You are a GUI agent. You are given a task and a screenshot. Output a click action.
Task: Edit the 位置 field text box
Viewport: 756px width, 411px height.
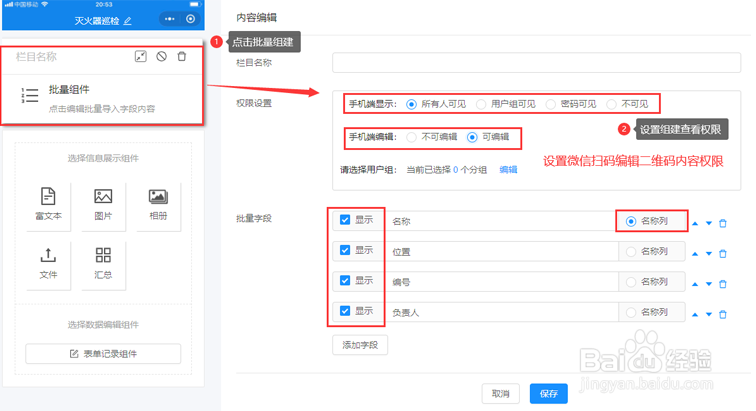pyautogui.click(x=502, y=252)
